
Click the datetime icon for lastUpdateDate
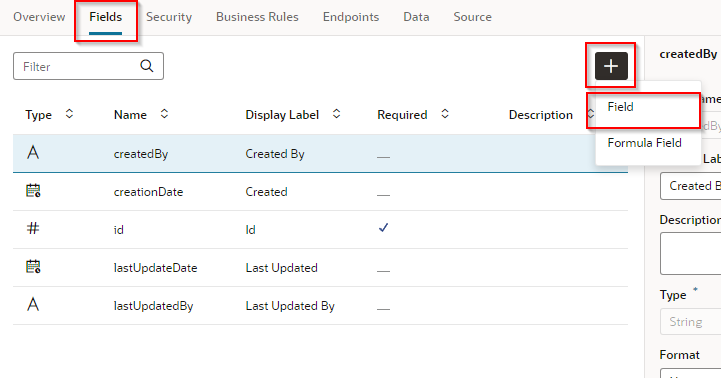(x=33, y=266)
